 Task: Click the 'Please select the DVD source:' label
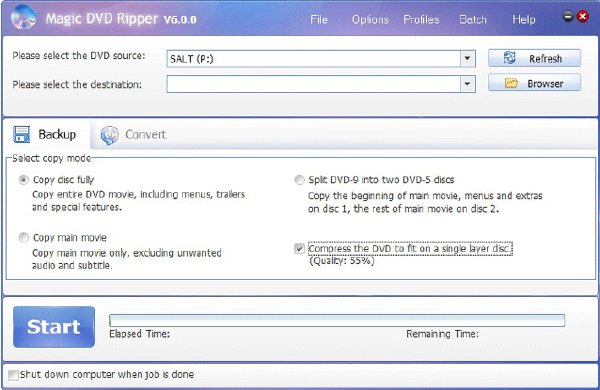[x=79, y=55]
